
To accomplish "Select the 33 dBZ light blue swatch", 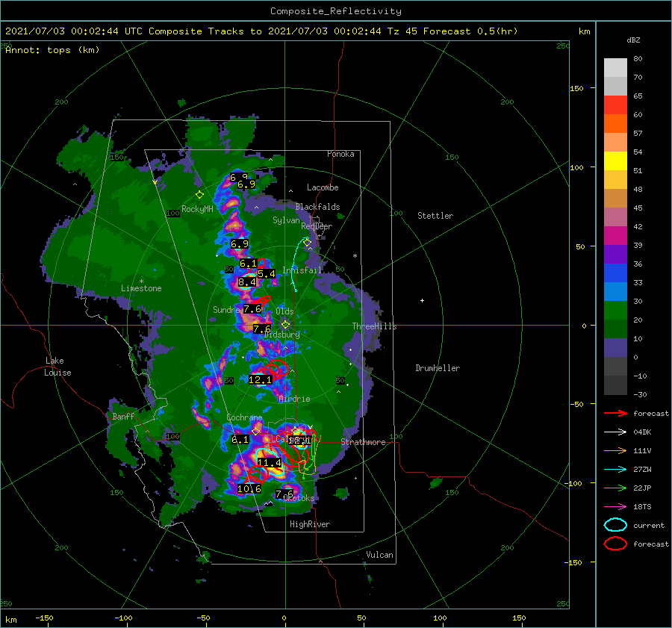I will 615,292.
